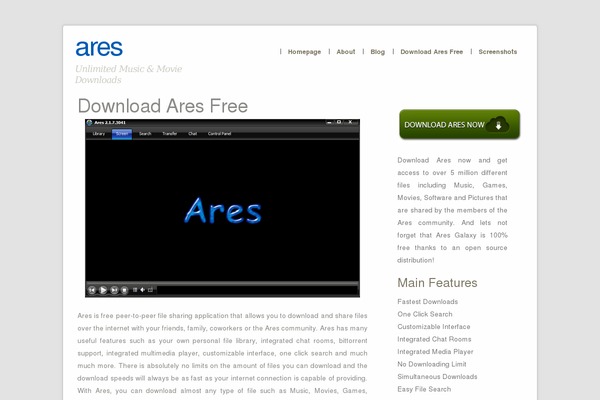
Task: Click the Main Features heading
Action: (437, 283)
